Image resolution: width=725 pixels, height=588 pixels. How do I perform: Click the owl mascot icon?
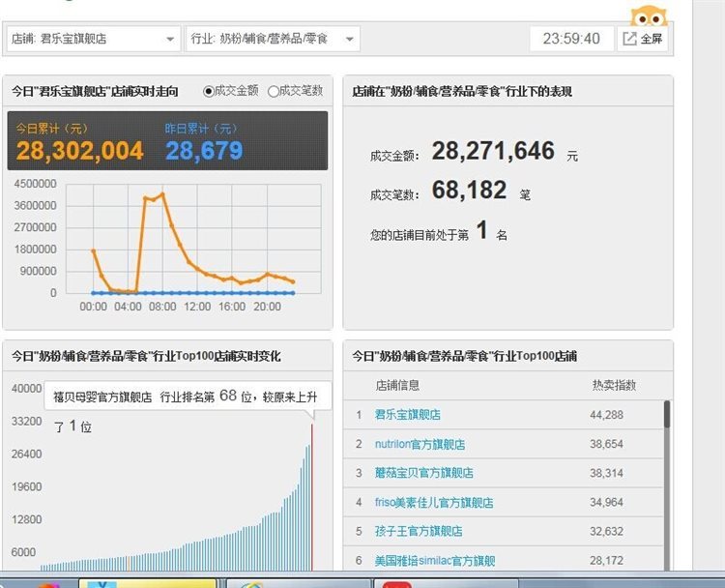[649, 16]
